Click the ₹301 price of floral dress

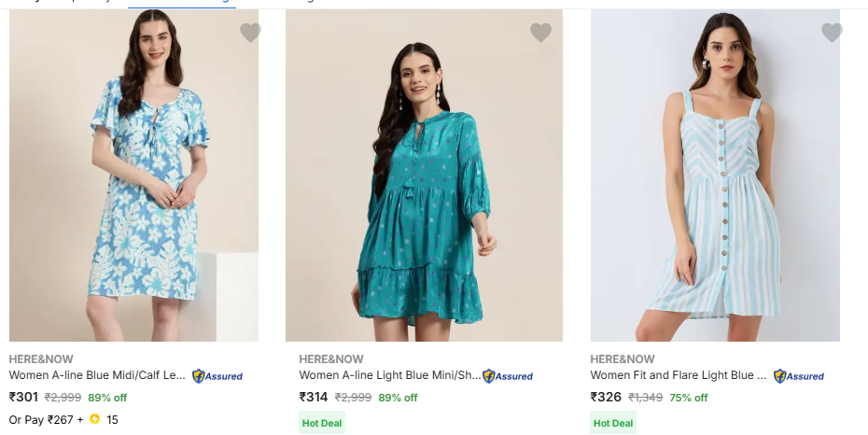23,397
